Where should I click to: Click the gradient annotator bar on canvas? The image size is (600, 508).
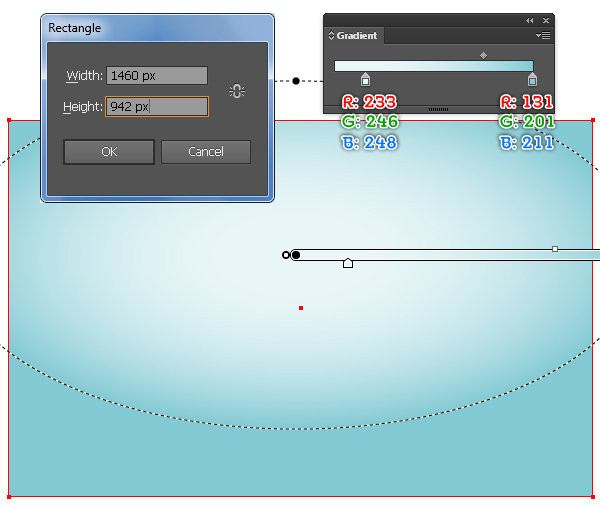pos(446,255)
